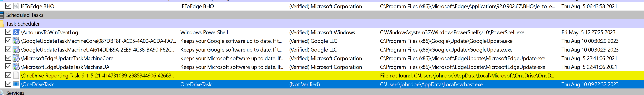This screenshot has width=644, height=95.
Task: Click the Task Scheduler folder icon
Action: pyautogui.click(x=2, y=24)
